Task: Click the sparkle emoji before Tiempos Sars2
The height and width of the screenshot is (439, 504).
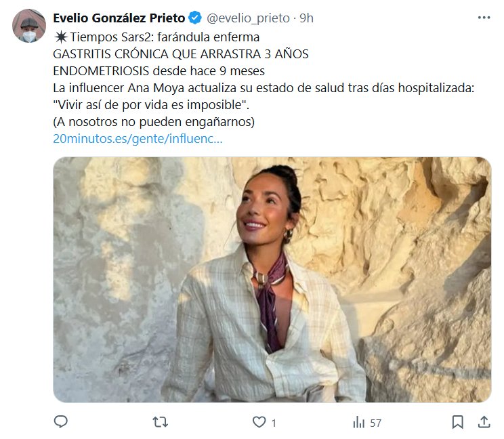Action: 60,37
